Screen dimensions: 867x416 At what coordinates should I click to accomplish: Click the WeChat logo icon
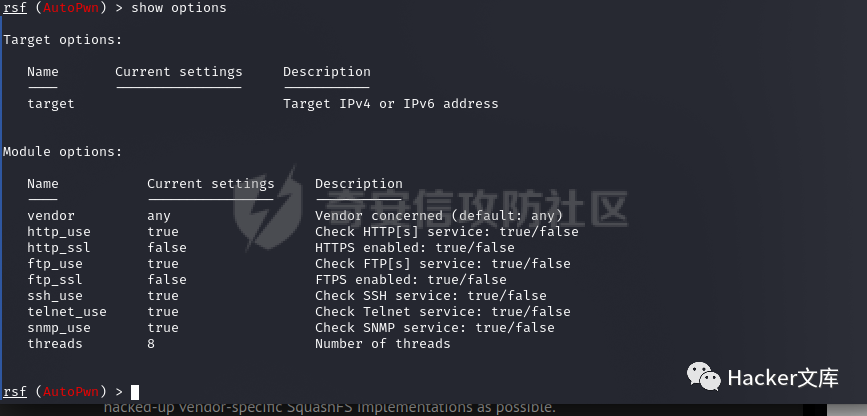tap(703, 377)
